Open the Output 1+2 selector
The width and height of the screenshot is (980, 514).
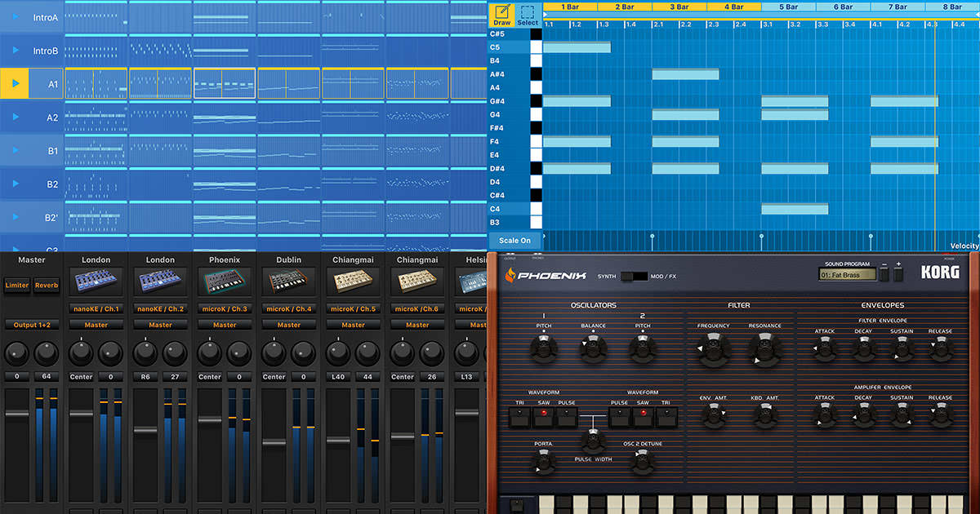point(32,325)
